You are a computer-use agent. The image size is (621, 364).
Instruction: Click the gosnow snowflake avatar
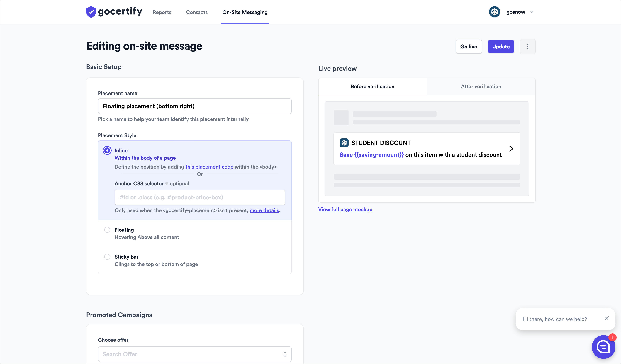(494, 12)
